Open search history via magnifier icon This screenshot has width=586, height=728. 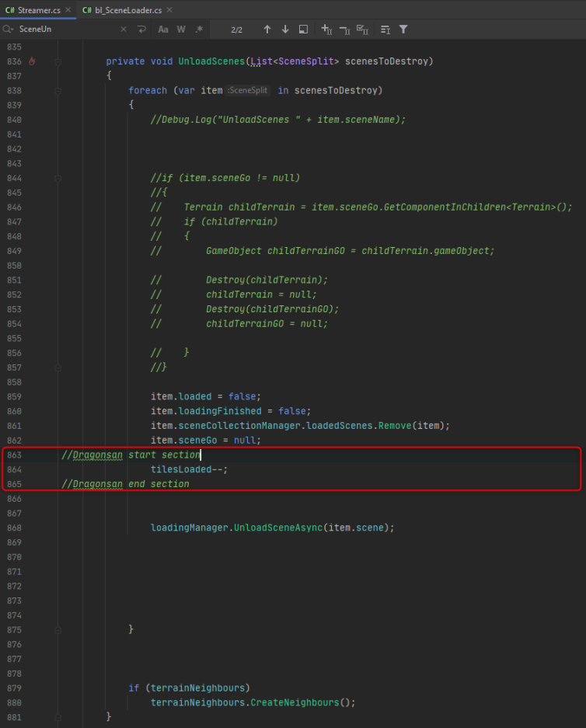pos(9,30)
